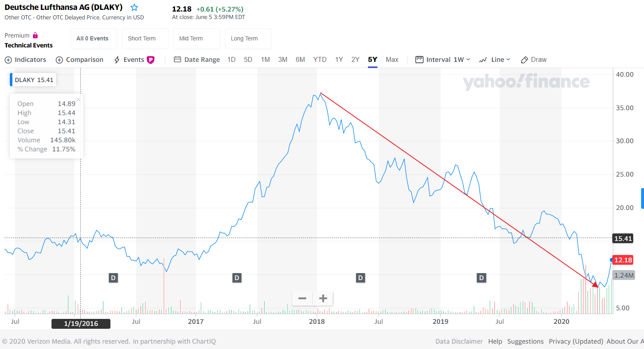This screenshot has height=349, width=644.
Task: Open the Date Range calendar picker
Action: 197,60
